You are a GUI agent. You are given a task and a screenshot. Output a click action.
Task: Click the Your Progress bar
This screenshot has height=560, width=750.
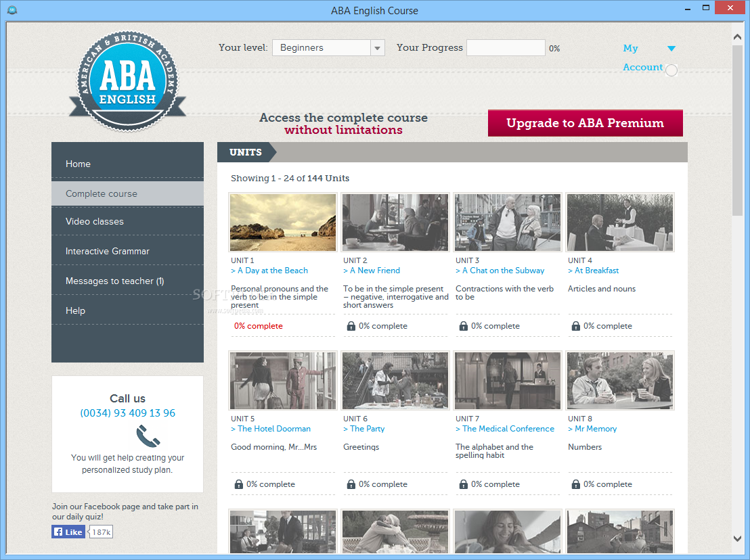pos(506,48)
